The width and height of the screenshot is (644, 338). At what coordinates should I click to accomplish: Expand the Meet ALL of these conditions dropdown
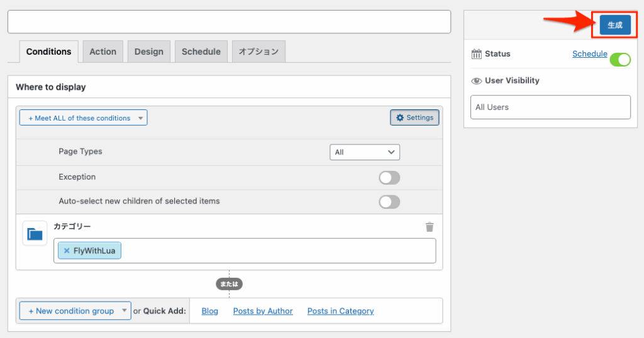click(x=84, y=117)
